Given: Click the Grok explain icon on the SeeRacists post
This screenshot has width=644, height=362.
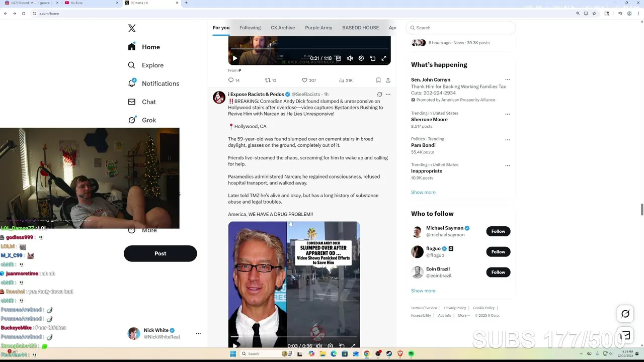Looking at the screenshot, I should coord(380,94).
